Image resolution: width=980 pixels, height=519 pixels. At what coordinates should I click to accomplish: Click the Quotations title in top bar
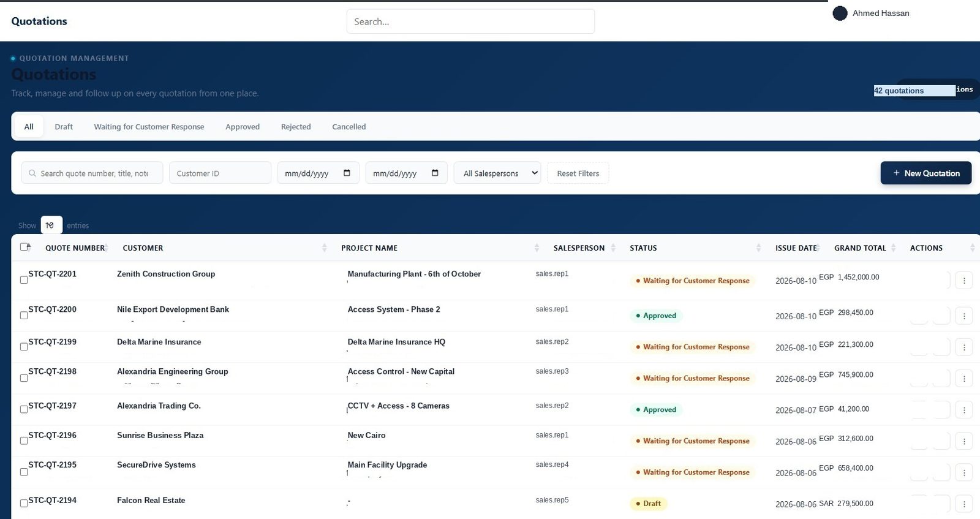(x=39, y=21)
